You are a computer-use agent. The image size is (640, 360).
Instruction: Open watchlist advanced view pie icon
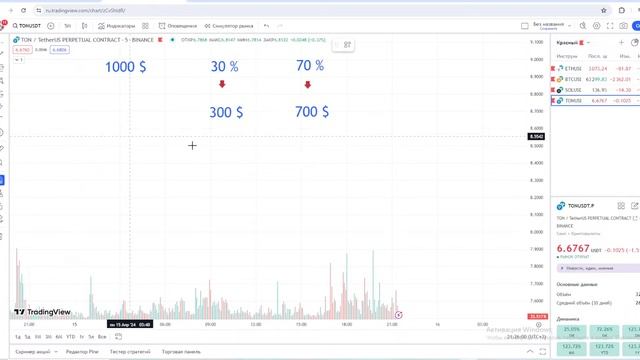(635, 42)
